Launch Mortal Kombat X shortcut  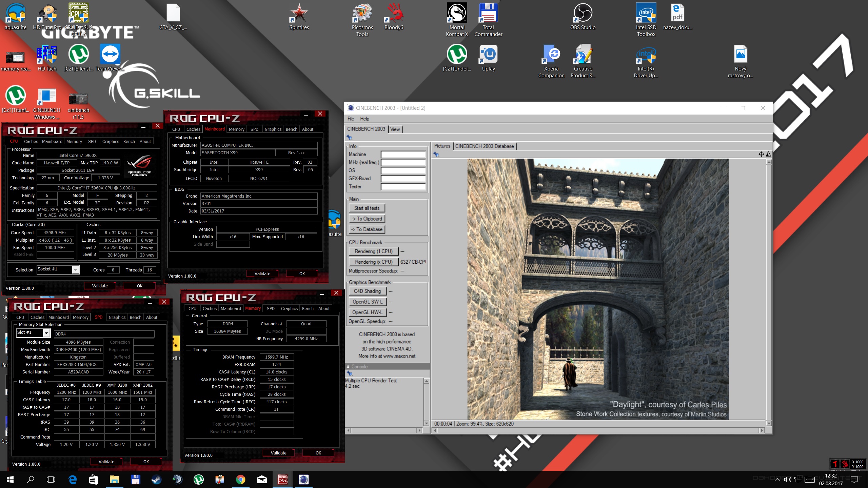(x=457, y=20)
